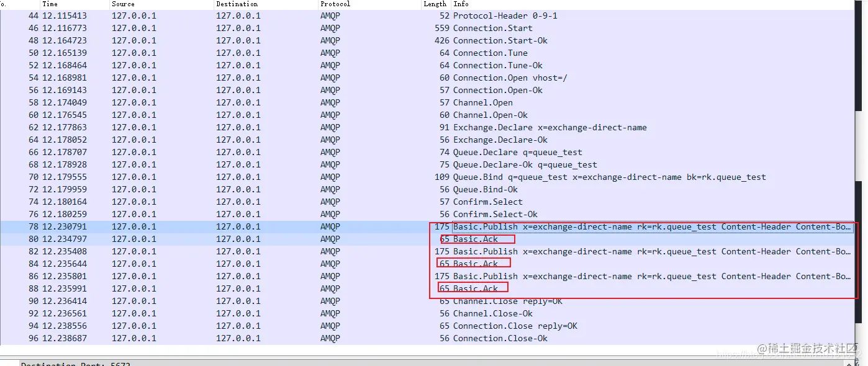This screenshot has height=366, width=868.
Task: Select the 'Connection.Open vhost=/' packet info
Action: [510, 78]
